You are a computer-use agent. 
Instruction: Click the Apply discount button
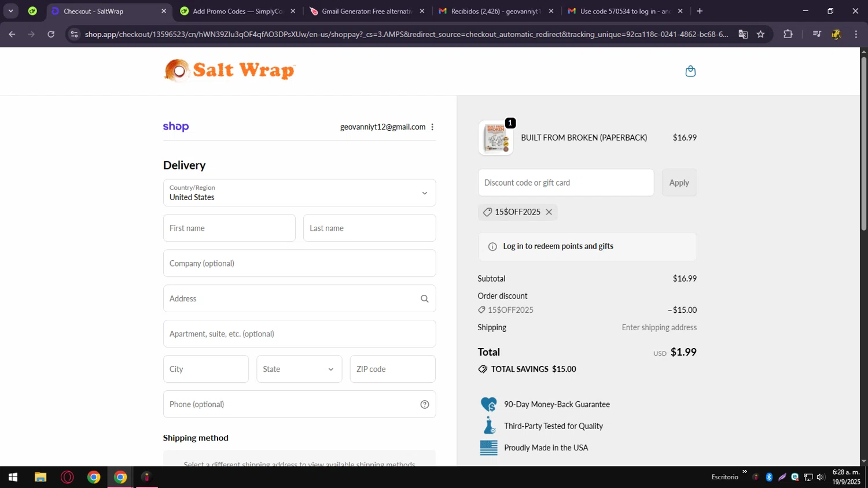click(x=679, y=183)
